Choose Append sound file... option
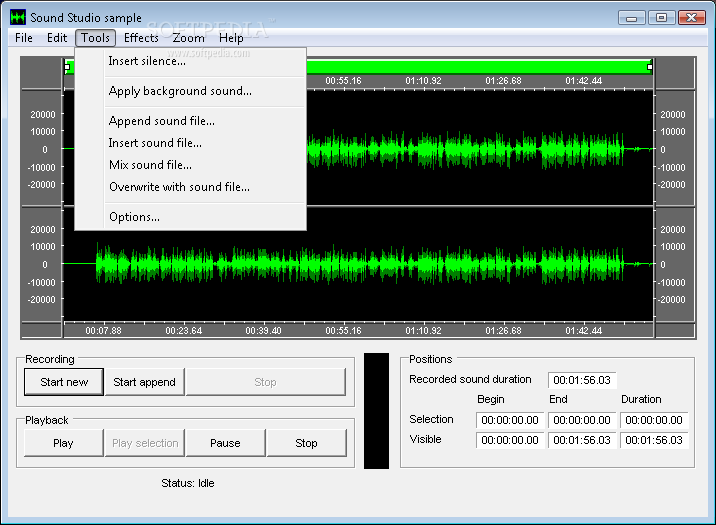This screenshot has height=525, width=716. pos(161,121)
